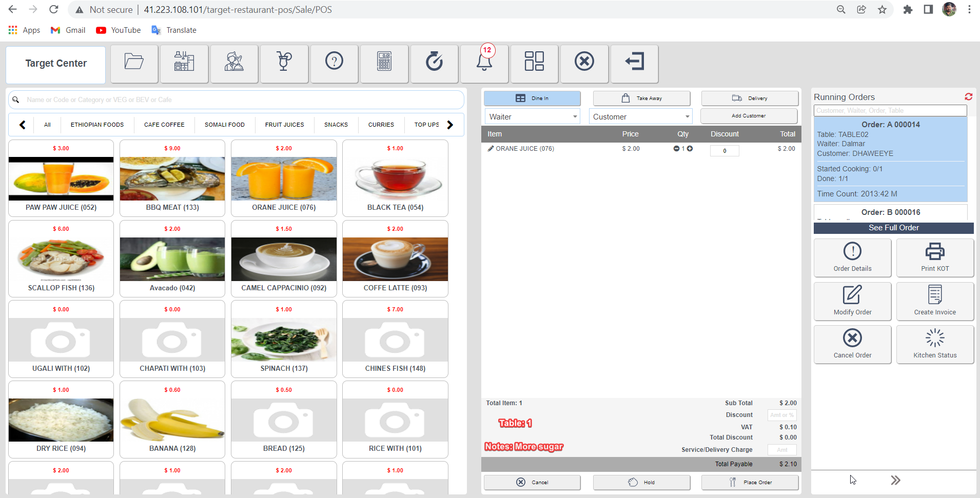980x498 pixels.
Task: Click Modify Order button
Action: [852, 302]
